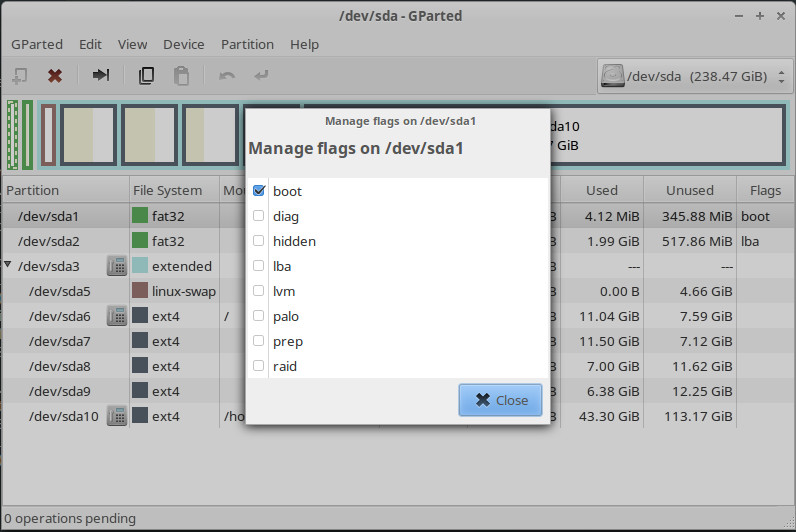This screenshot has height=532, width=796.
Task: Click the Partition column header
Action: 65,190
